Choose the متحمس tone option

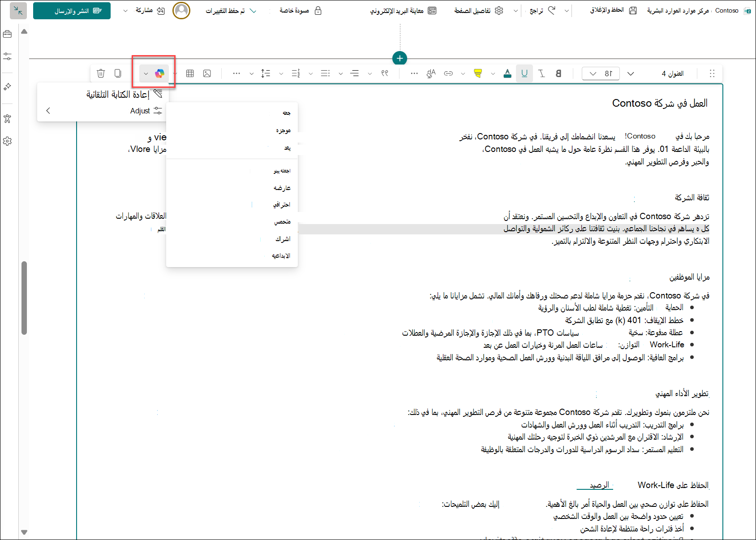pyautogui.click(x=232, y=222)
